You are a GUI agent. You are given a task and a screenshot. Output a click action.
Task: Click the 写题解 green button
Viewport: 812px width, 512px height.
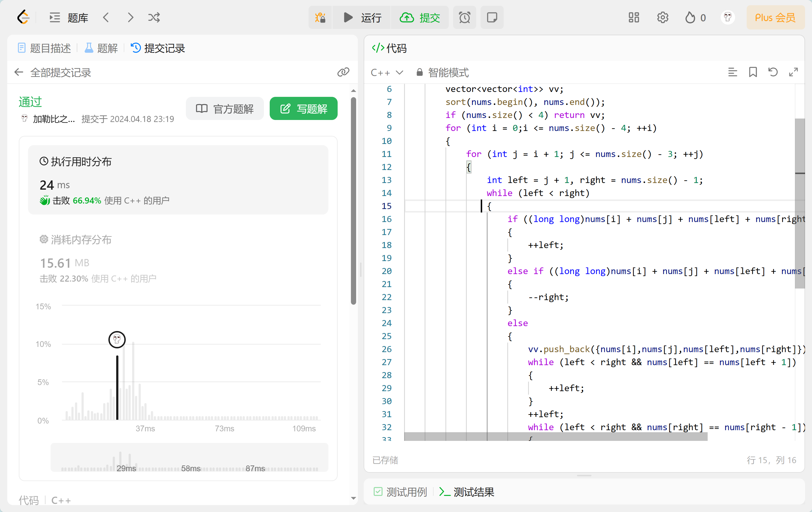click(304, 109)
